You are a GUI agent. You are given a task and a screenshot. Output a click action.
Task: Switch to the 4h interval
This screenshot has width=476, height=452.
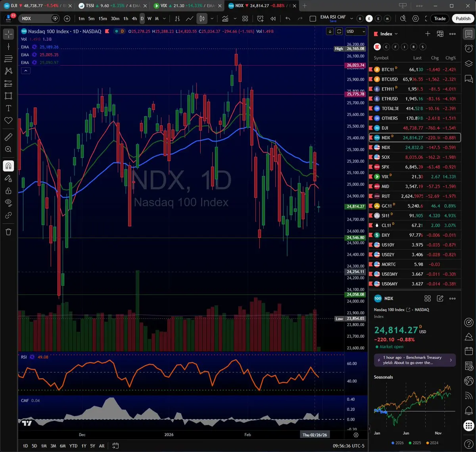(134, 19)
